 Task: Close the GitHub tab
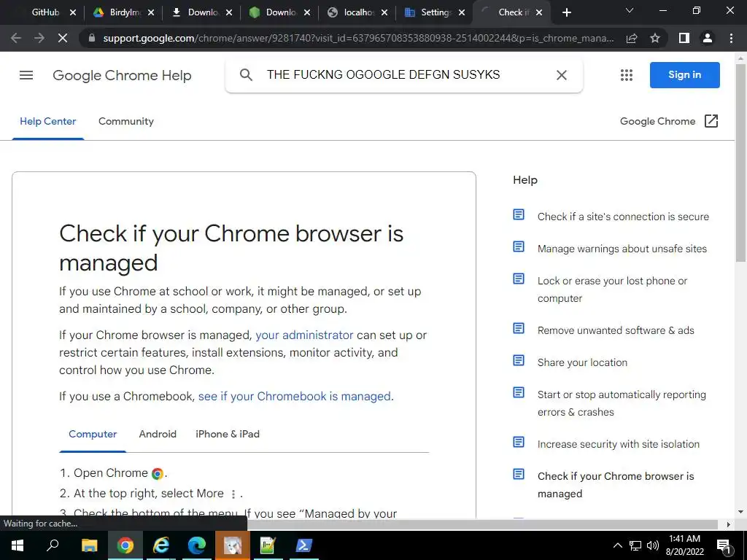point(73,12)
